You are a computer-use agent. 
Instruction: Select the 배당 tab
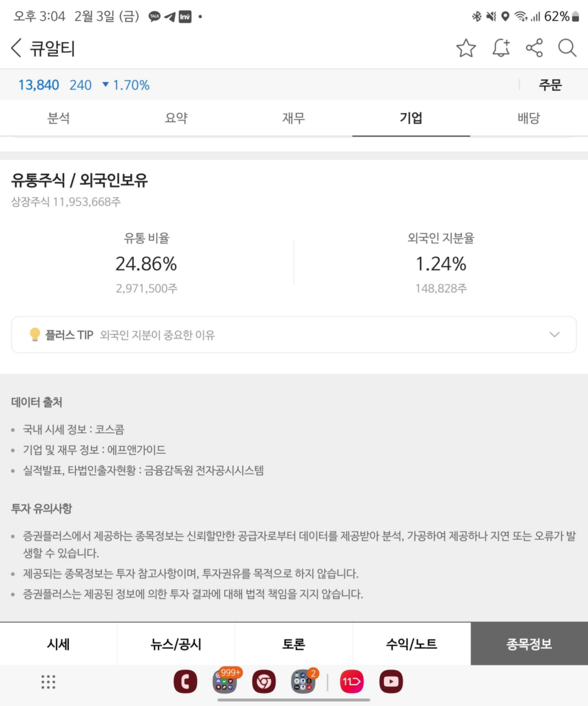coord(529,118)
